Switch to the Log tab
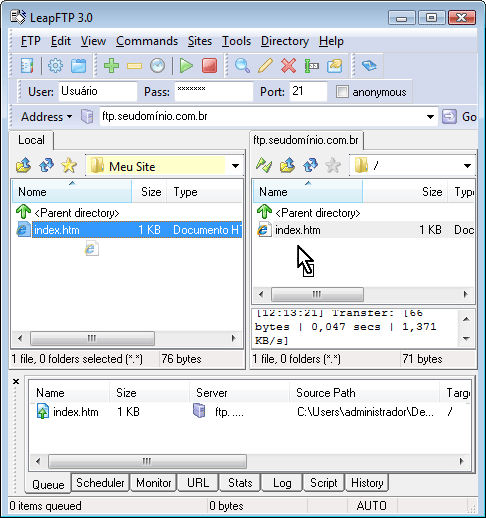The image size is (486, 518). (x=282, y=483)
